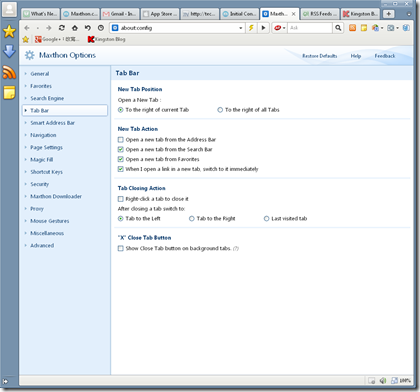
Task: Open the Downloads arrow sidebar icon
Action: pos(9,51)
